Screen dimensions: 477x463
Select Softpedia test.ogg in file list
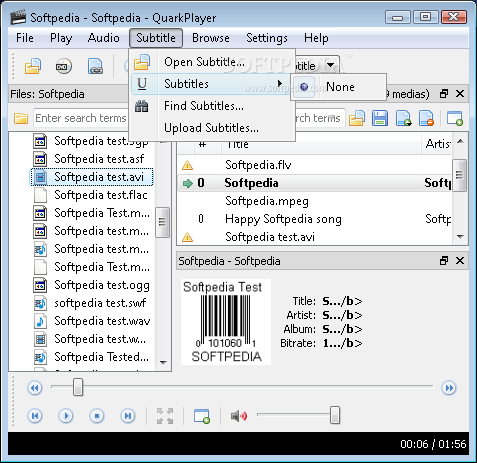point(102,285)
